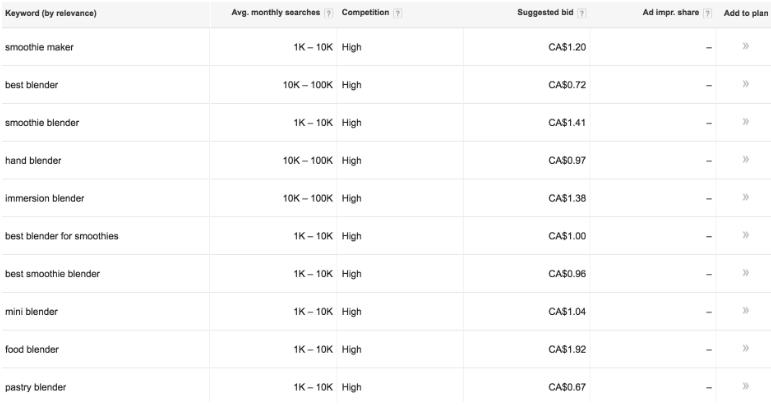This screenshot has height=406, width=771.
Task: Sort table by Competition column header
Action: pos(365,12)
